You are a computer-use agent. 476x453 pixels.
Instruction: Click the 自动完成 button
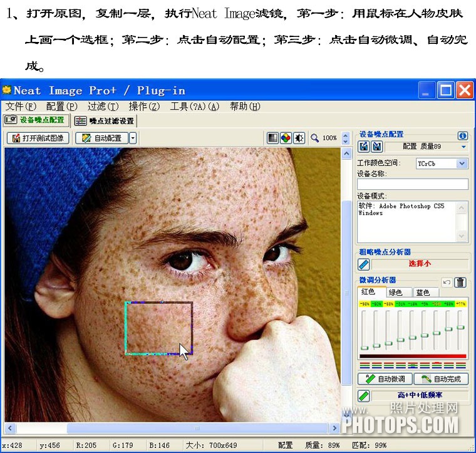[x=441, y=379]
